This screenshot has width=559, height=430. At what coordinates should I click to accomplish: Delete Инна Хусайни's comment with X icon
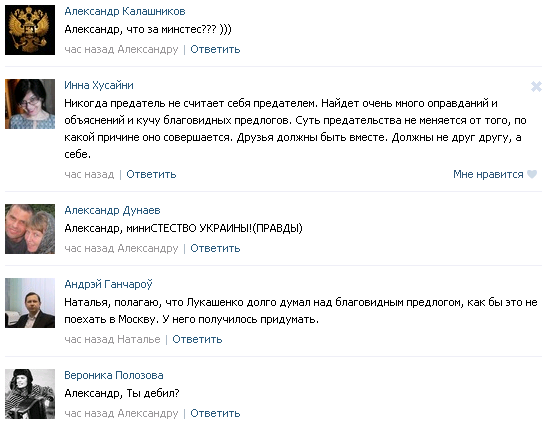click(536, 87)
